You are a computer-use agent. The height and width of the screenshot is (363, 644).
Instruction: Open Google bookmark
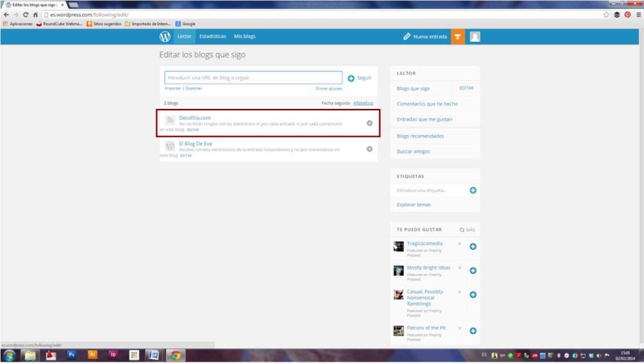[186, 24]
